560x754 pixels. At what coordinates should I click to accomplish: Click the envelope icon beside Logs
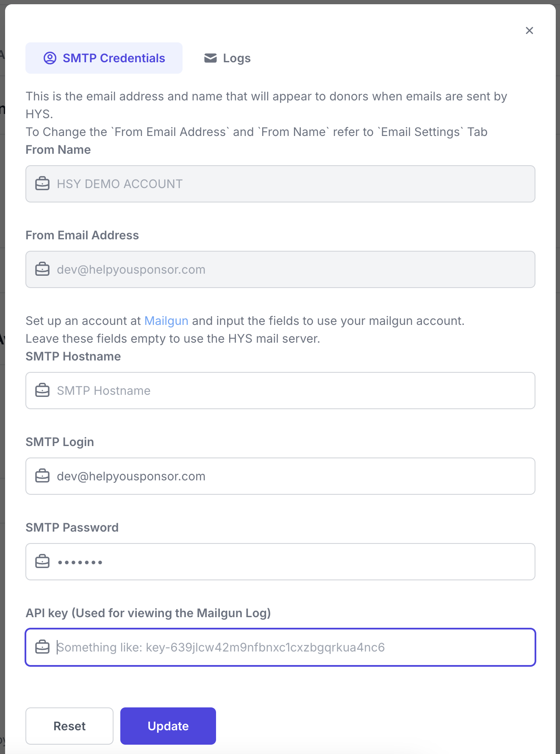[x=211, y=58]
